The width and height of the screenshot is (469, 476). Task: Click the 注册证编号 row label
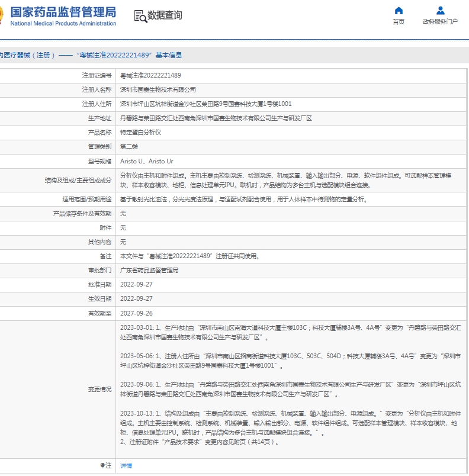pyautogui.click(x=97, y=75)
